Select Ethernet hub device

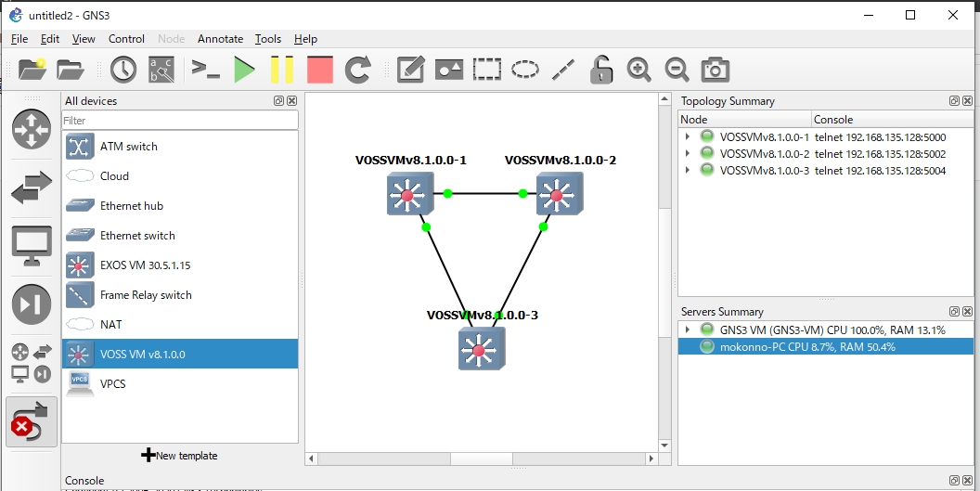coord(180,206)
